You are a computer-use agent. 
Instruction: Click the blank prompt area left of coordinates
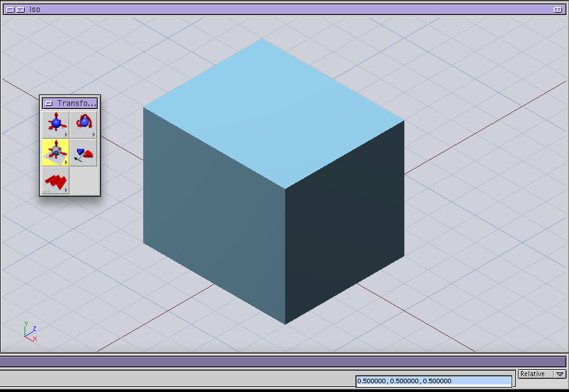tap(177, 379)
